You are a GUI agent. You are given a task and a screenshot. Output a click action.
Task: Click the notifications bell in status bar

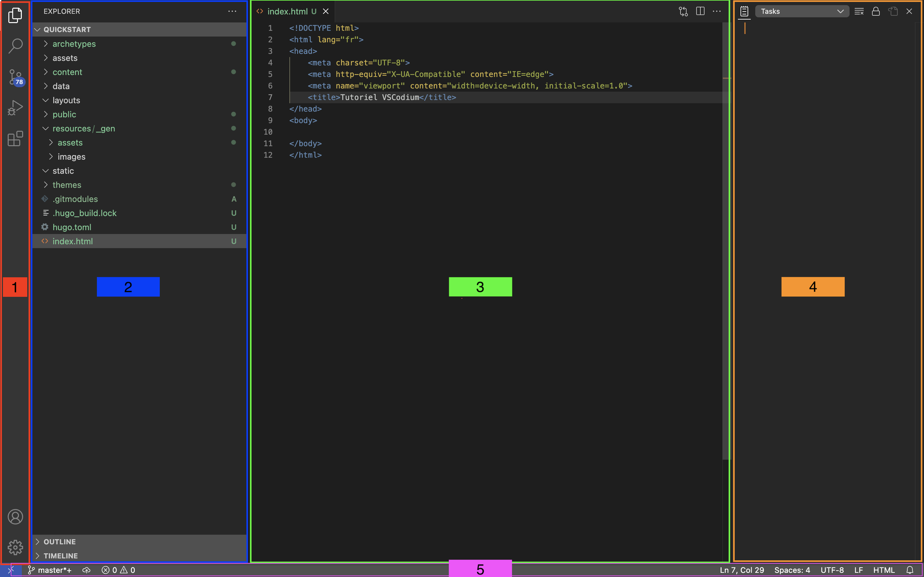click(910, 570)
